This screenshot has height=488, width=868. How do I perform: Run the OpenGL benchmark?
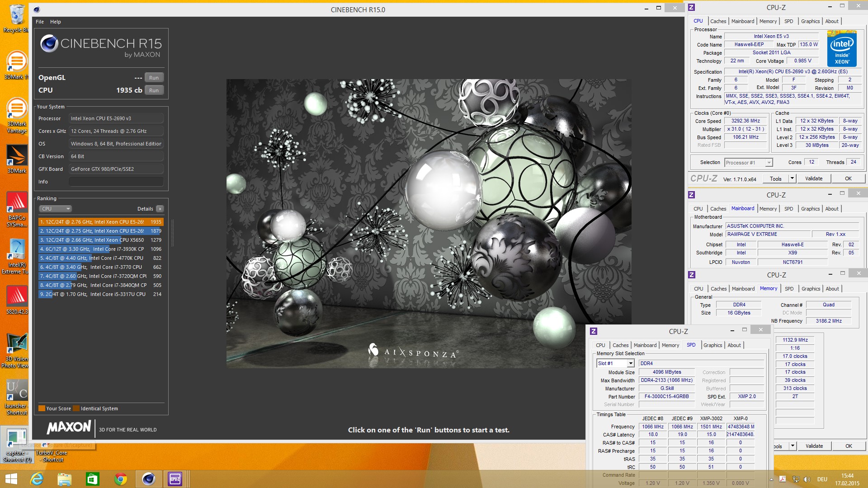pyautogui.click(x=154, y=78)
